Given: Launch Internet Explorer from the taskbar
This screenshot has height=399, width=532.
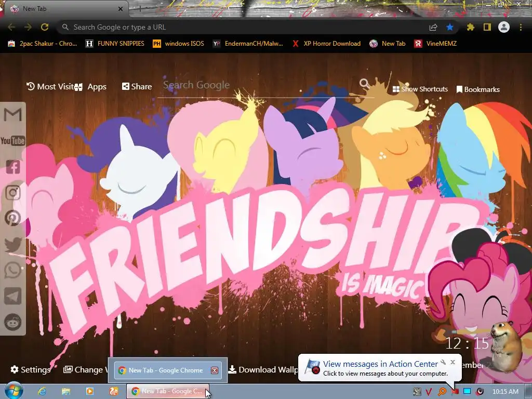Looking at the screenshot, I should [x=42, y=391].
